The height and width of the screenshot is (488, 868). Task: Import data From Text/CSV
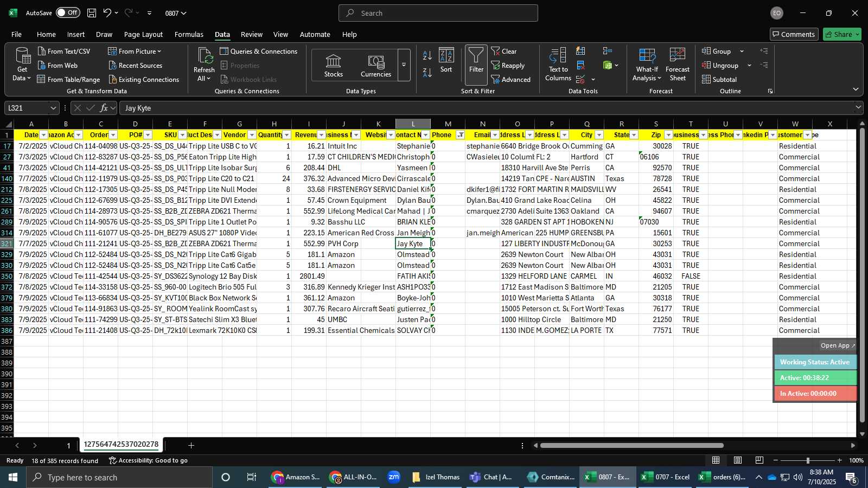tap(64, 51)
